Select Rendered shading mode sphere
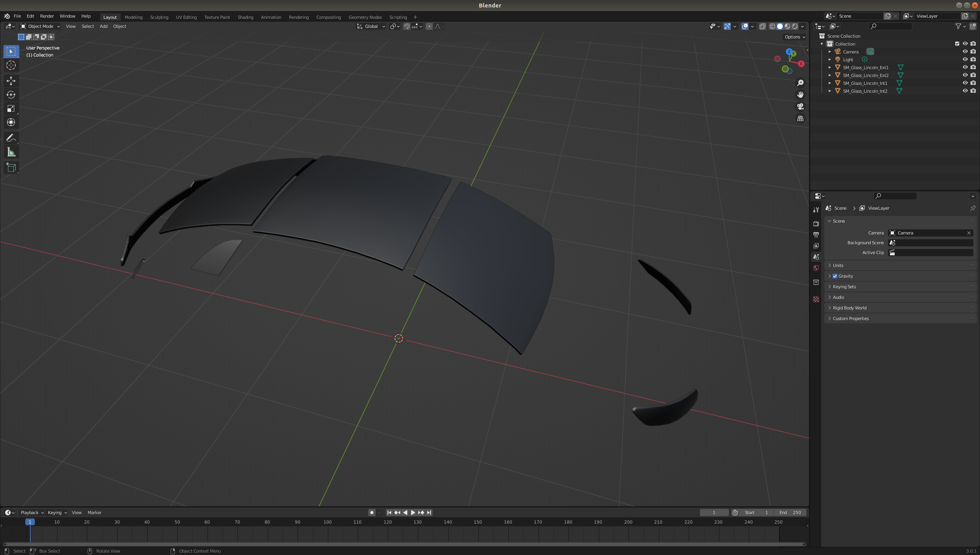Viewport: 980px width, 555px height. click(795, 26)
